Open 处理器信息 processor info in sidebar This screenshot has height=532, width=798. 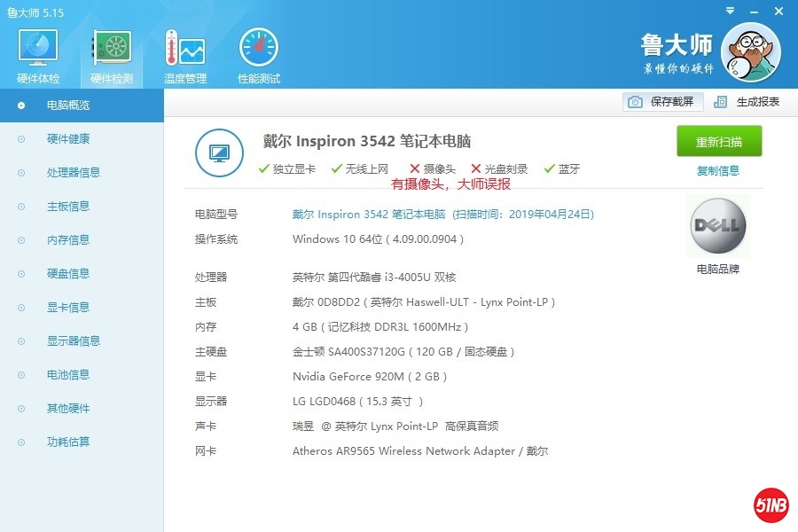(x=73, y=173)
